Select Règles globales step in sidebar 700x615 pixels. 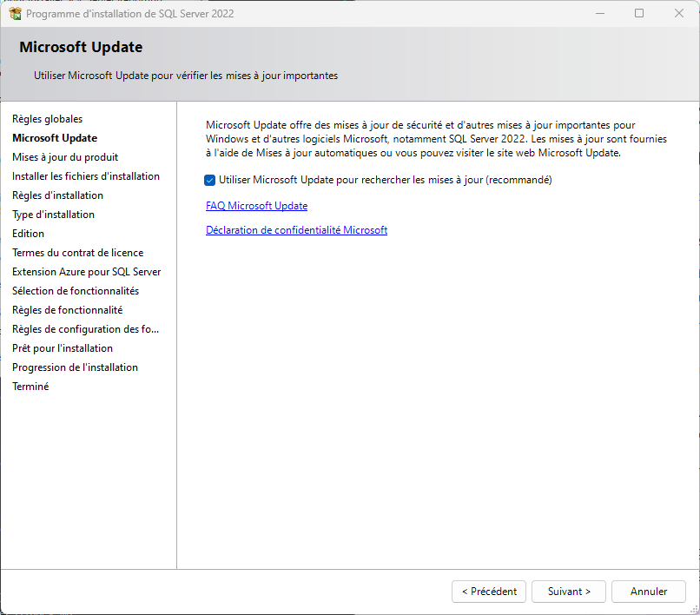click(47, 119)
